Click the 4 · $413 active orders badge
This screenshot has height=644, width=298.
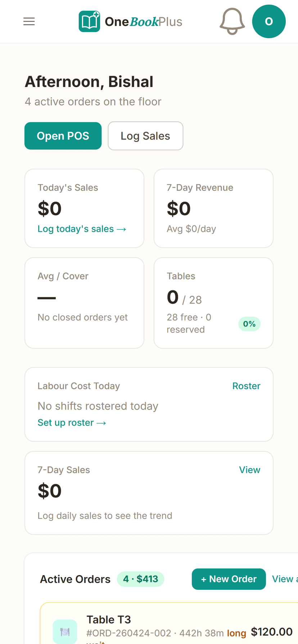(x=140, y=579)
